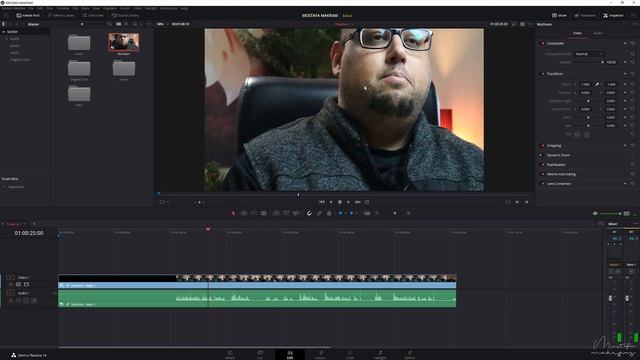The width and height of the screenshot is (640, 360).
Task: Toggle loop playback in viewer
Action: (x=367, y=202)
